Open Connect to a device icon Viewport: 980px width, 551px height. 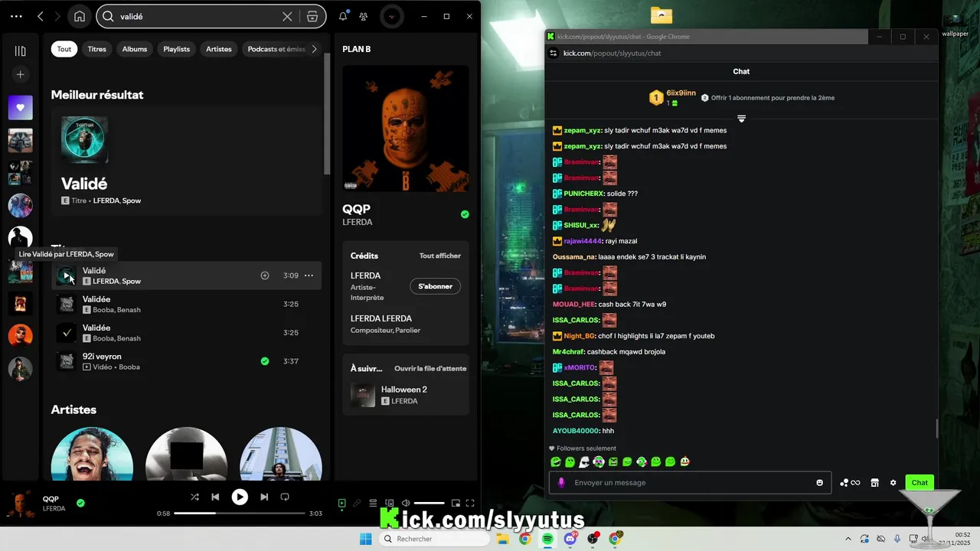point(389,503)
